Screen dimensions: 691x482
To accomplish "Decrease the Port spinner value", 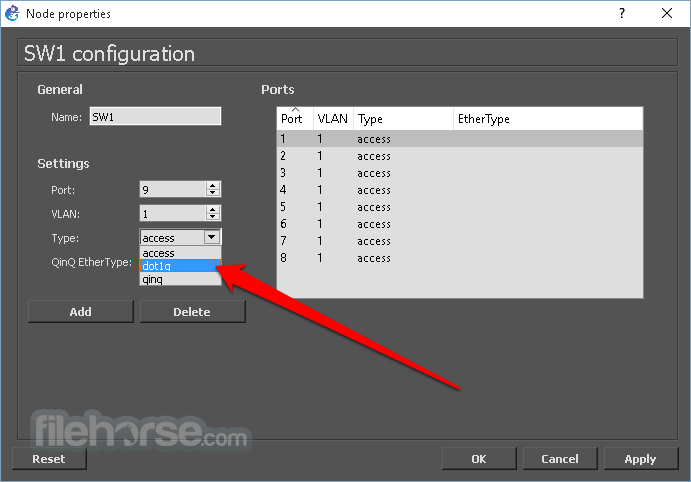I will pyautogui.click(x=212, y=193).
